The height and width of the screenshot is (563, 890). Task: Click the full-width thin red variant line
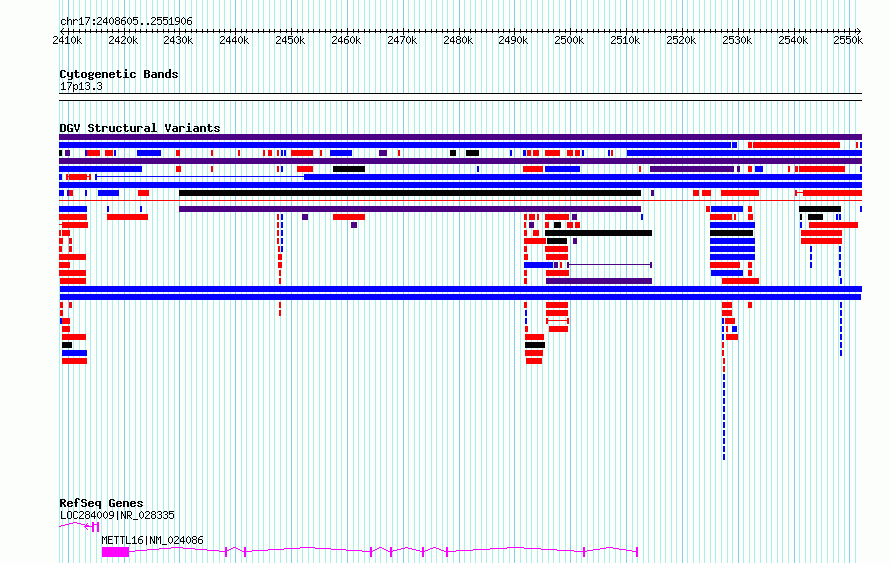tap(460, 201)
